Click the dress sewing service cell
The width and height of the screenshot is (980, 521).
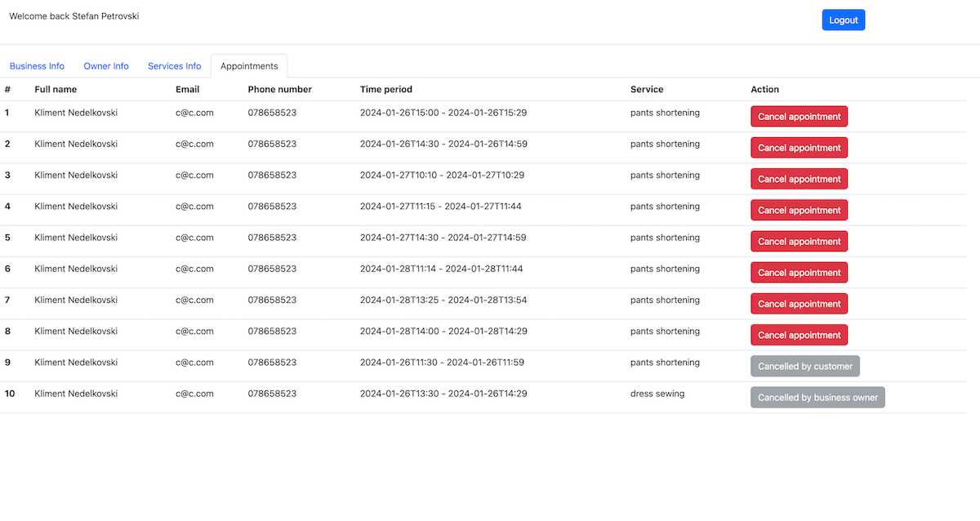click(x=657, y=394)
